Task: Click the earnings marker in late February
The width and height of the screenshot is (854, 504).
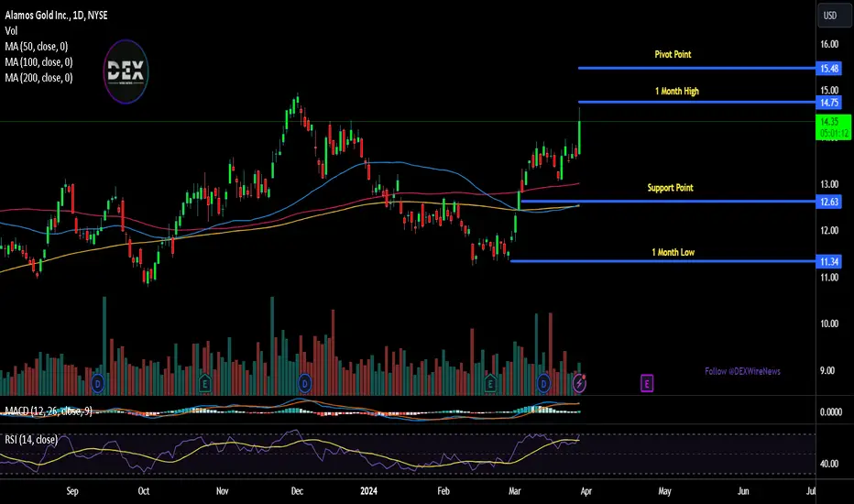Action: (489, 384)
